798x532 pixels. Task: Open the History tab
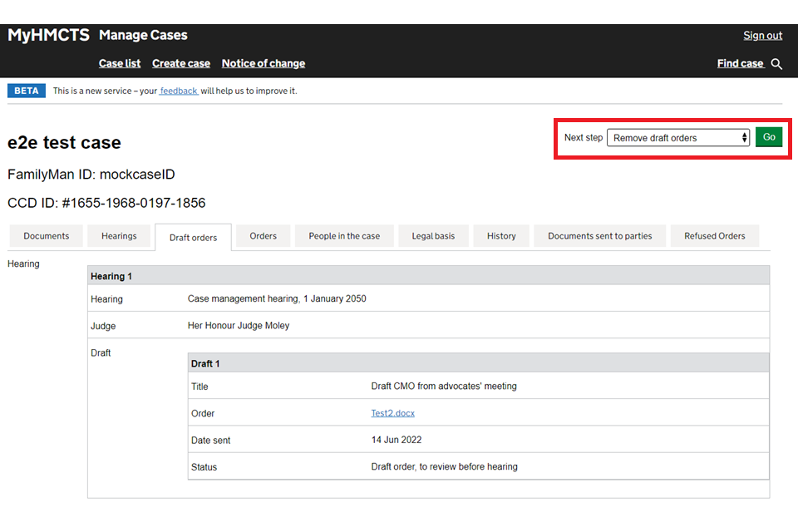click(x=501, y=236)
